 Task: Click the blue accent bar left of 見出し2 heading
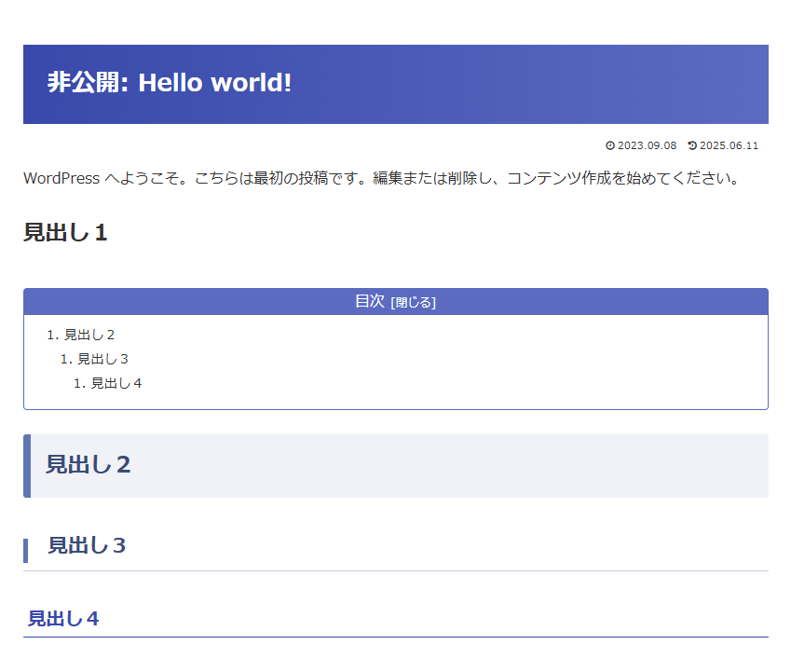click(27, 466)
